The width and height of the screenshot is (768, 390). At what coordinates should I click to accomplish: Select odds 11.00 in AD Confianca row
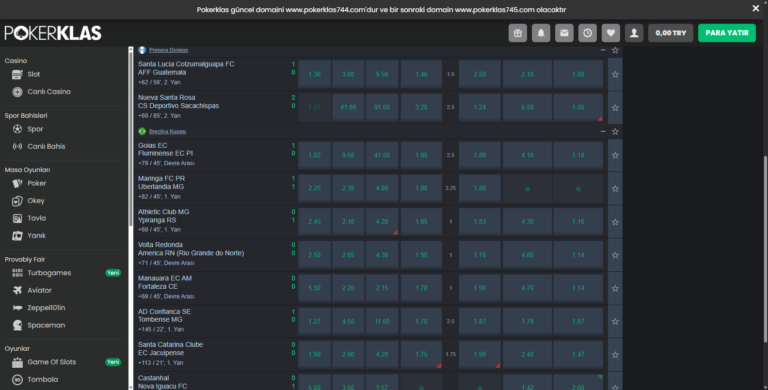click(382, 321)
